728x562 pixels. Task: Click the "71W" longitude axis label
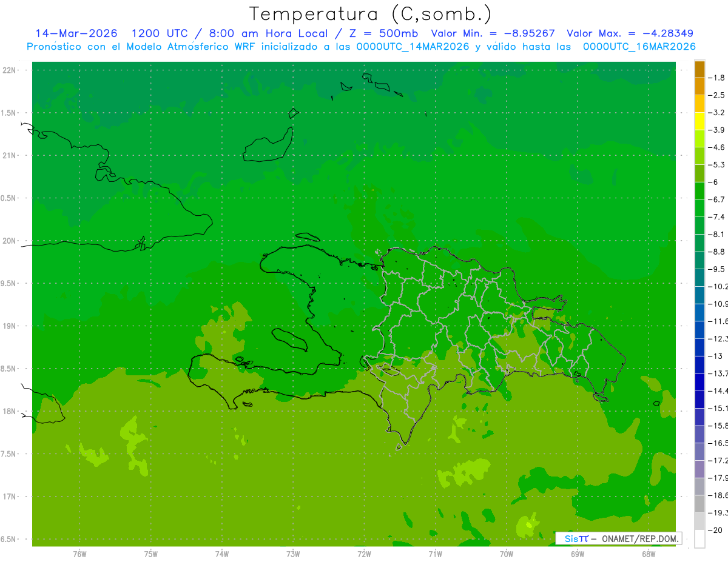coord(435,554)
